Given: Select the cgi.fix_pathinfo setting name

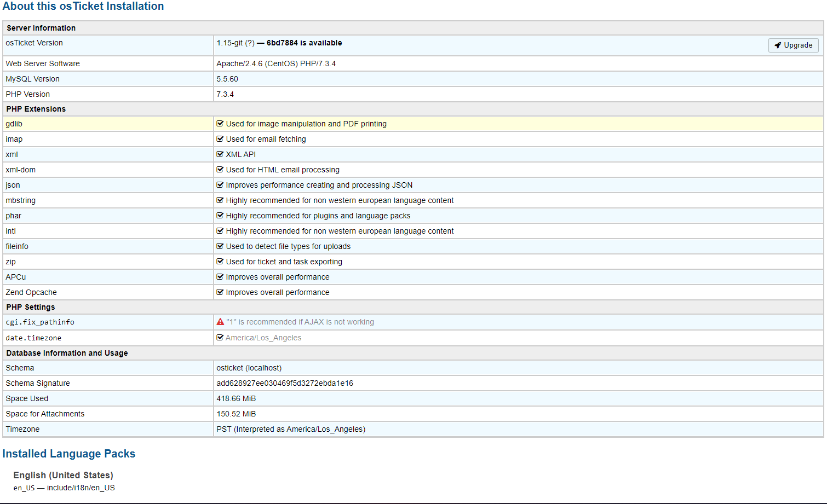Looking at the screenshot, I should tap(40, 322).
